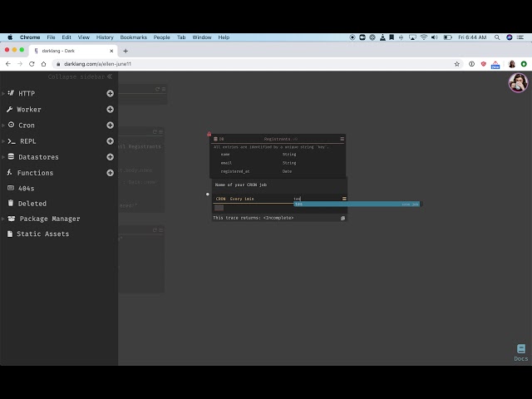Image resolution: width=532 pixels, height=399 pixels.
Task: Select the highlighted autocomplete suggestion
Action: point(357,204)
